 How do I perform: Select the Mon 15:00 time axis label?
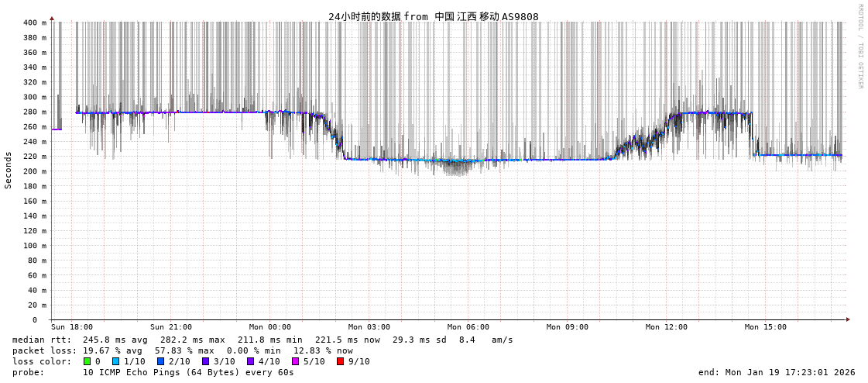click(766, 327)
